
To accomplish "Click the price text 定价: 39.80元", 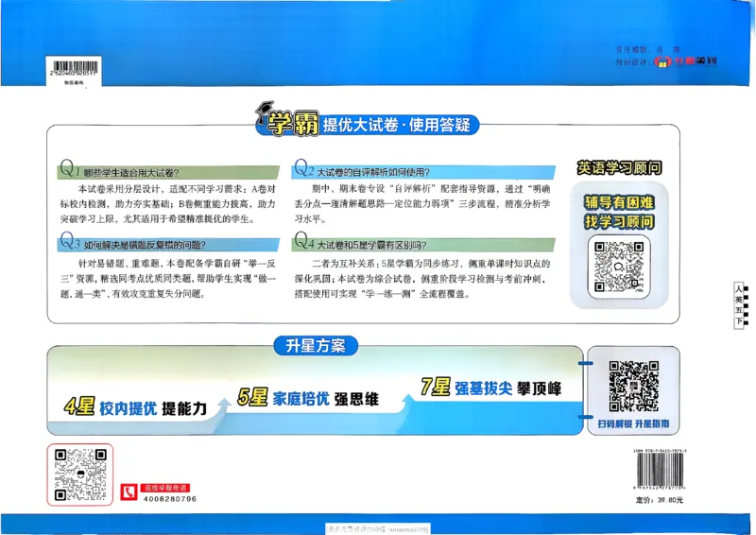I will (x=659, y=500).
